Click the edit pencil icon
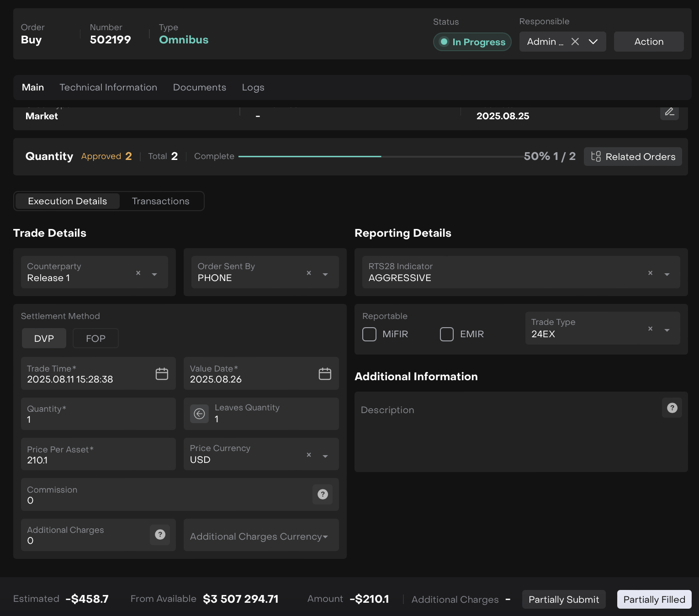Screen dimensions: 699x616 (x=669, y=112)
